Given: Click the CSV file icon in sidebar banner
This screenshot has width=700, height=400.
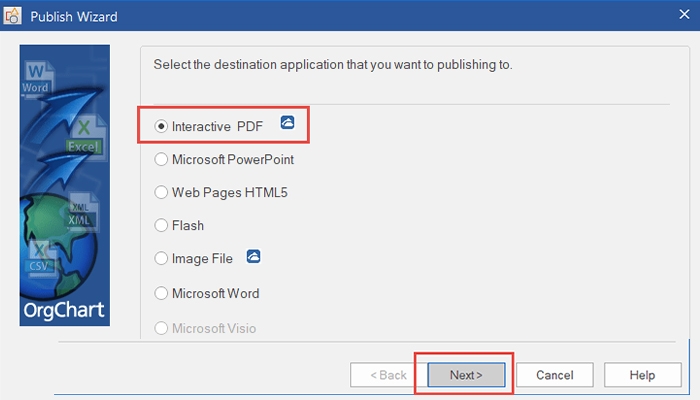Looking at the screenshot, I should coord(39,260).
